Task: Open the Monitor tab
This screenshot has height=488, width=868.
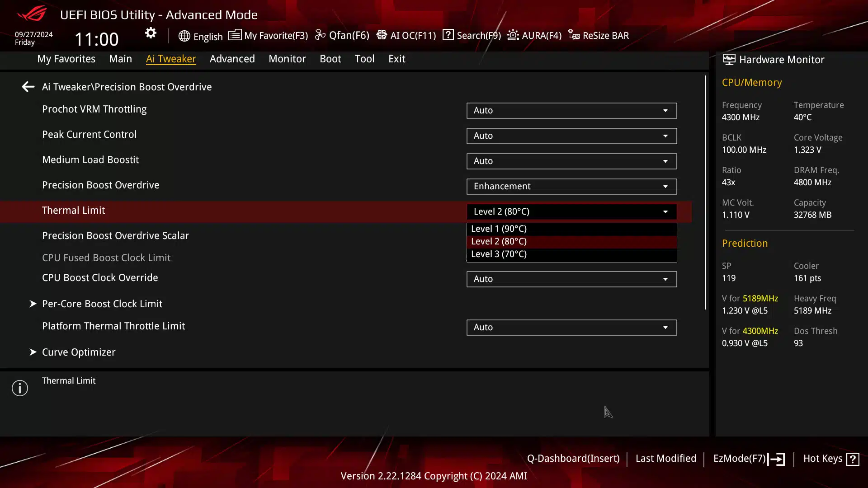Action: click(287, 59)
